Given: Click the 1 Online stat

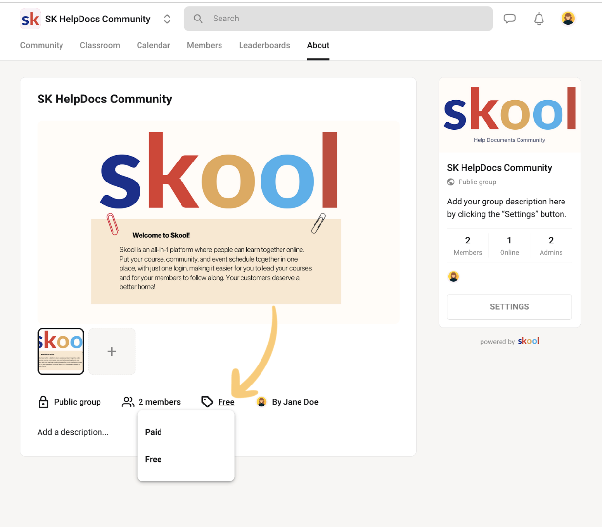Looking at the screenshot, I should coord(509,246).
